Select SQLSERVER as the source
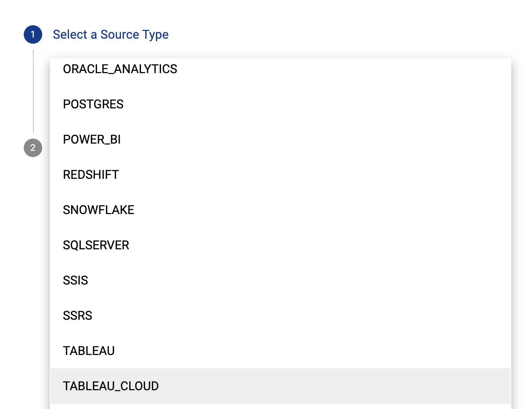The image size is (532, 409). click(x=96, y=245)
